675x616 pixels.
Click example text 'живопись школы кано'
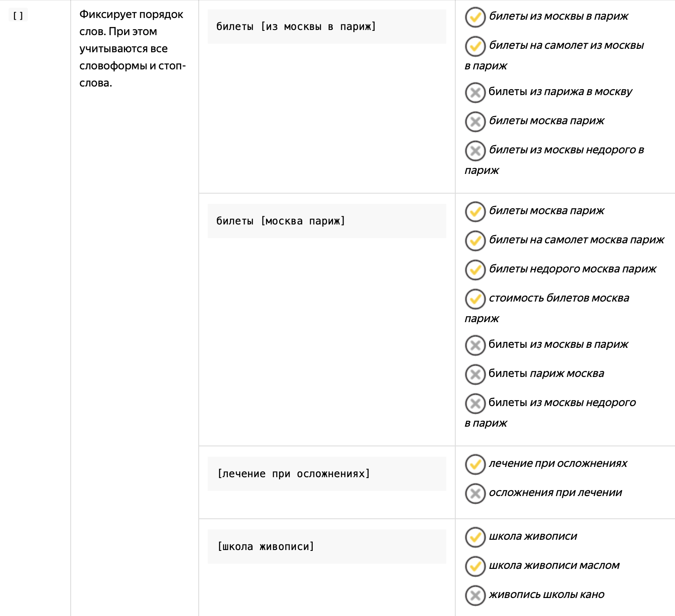tap(547, 595)
